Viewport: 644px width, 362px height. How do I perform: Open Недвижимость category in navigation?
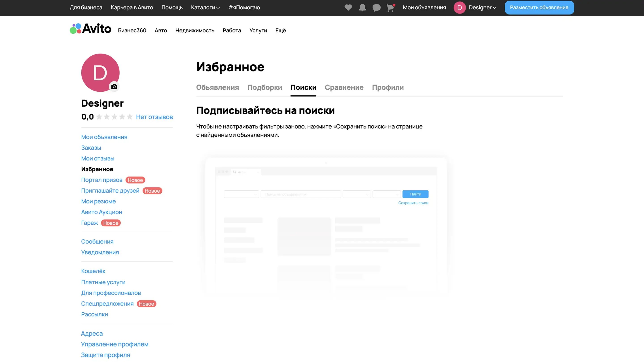click(x=195, y=30)
